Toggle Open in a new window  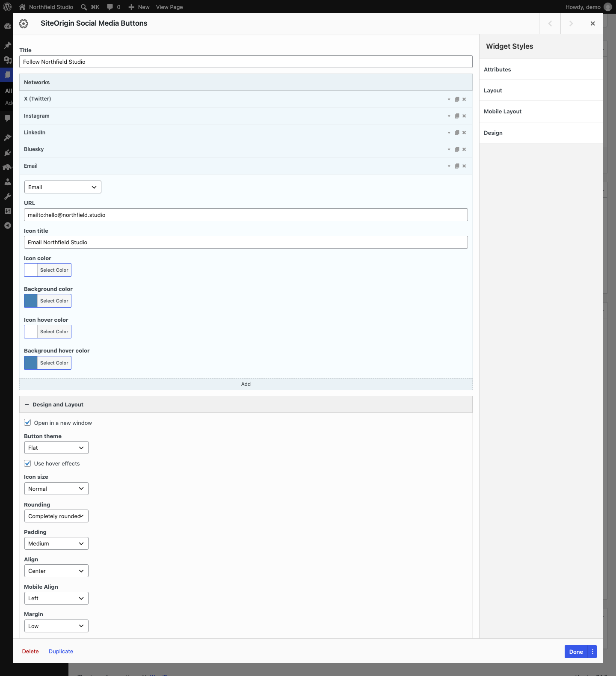click(x=28, y=423)
